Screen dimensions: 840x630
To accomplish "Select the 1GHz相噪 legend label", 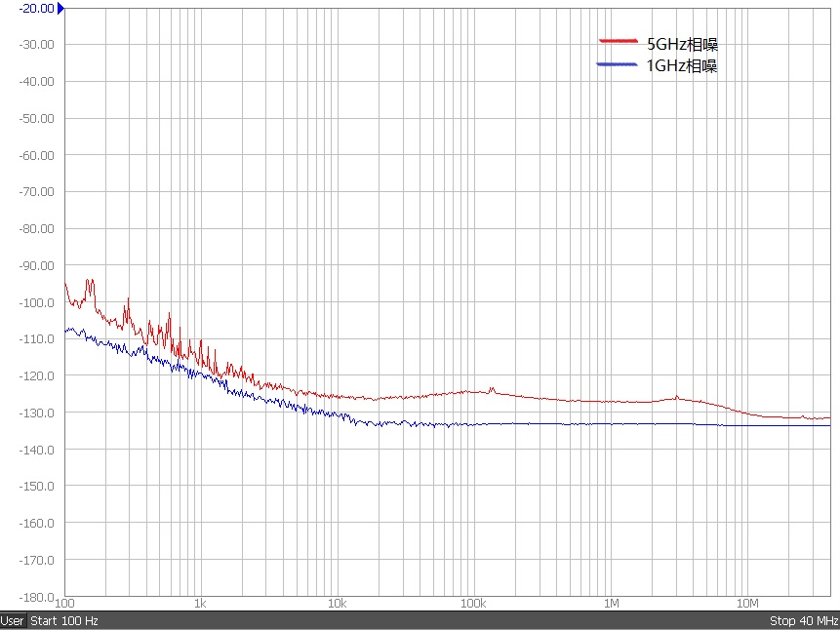I will tap(683, 66).
